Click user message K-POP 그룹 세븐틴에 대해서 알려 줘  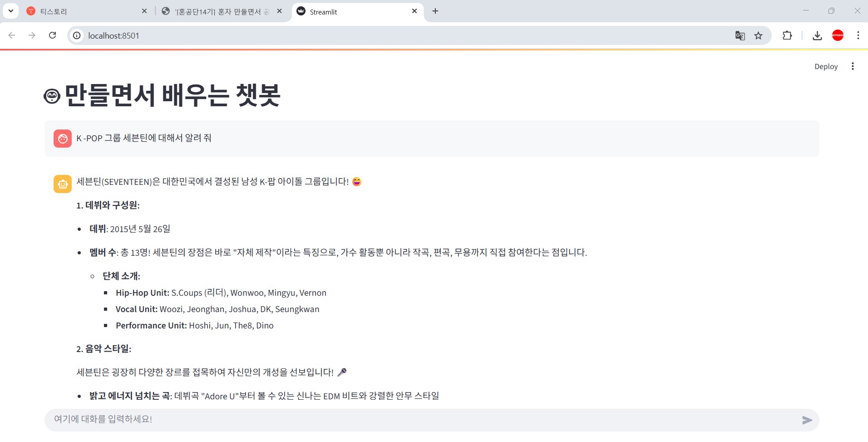pos(144,138)
